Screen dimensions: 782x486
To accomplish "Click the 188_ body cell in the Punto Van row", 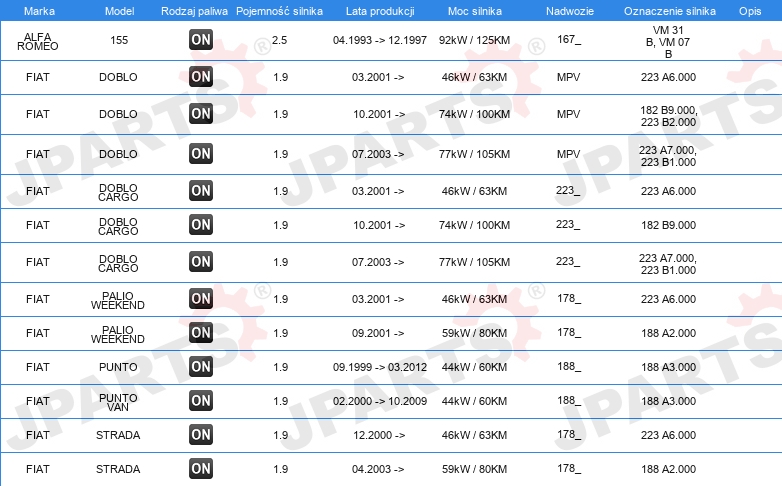I will tap(569, 400).
